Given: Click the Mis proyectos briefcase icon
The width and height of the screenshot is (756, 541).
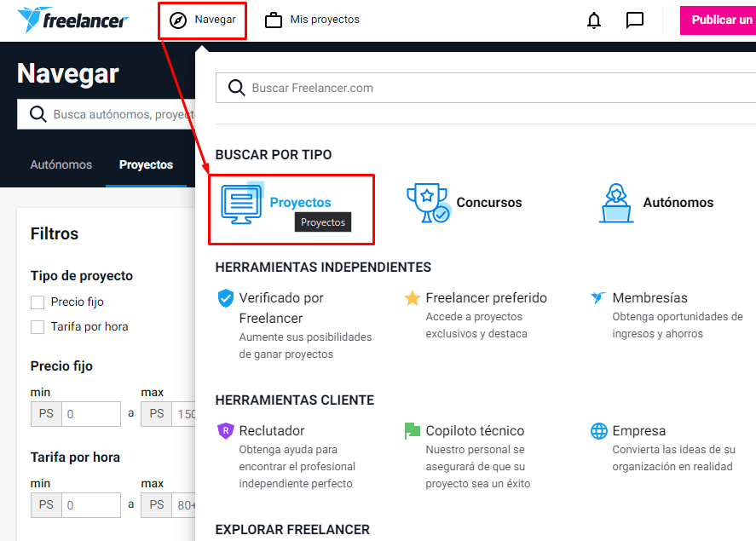Looking at the screenshot, I should point(274,20).
